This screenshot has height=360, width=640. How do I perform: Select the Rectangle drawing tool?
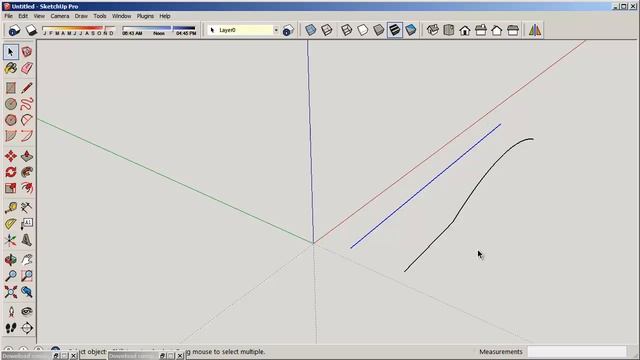11,88
